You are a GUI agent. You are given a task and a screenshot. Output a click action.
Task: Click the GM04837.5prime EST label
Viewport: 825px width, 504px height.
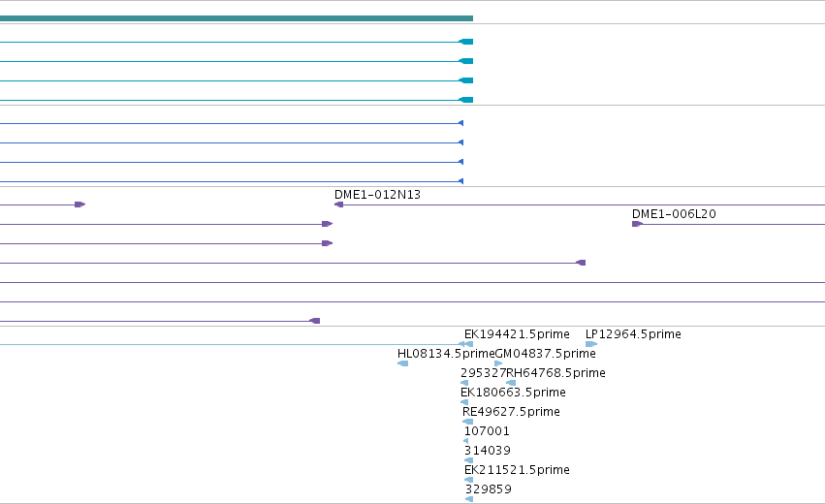click(546, 354)
